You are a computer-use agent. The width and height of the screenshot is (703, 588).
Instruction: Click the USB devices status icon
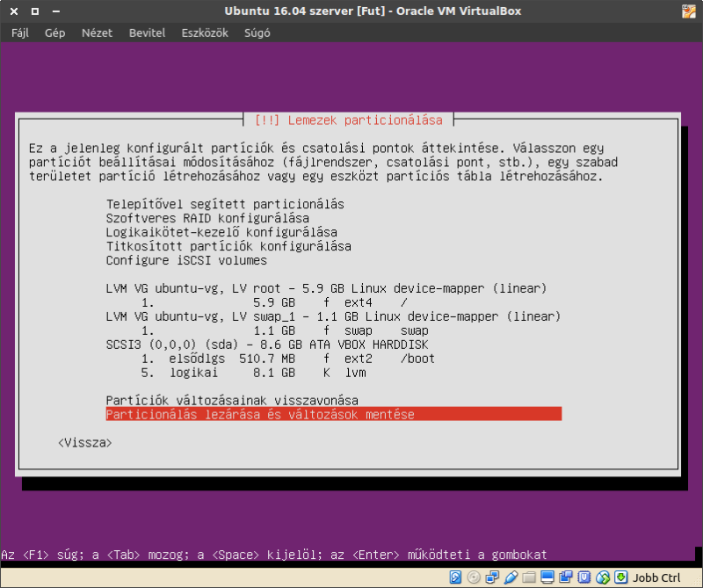pyautogui.click(x=511, y=577)
